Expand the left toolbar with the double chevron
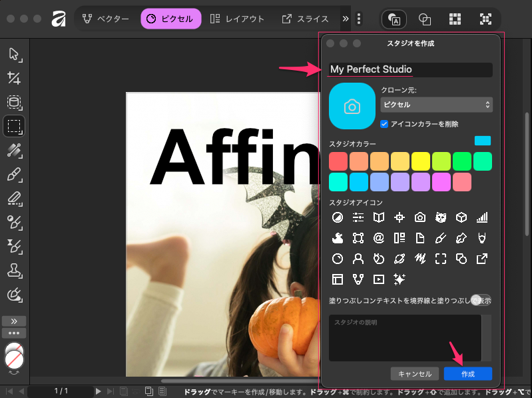 (14, 321)
